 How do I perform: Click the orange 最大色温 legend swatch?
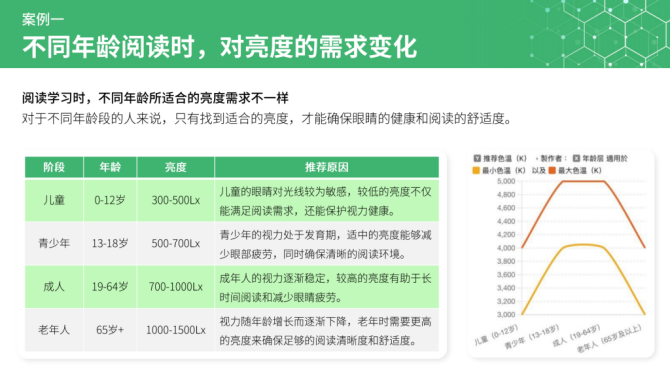[552, 170]
